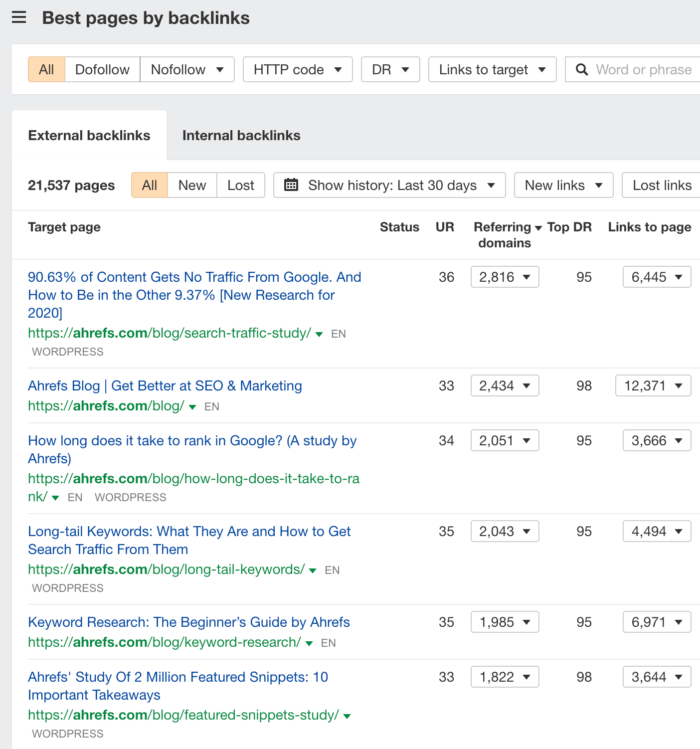Click the Word or phrase search field
This screenshot has height=749, width=700.
(x=643, y=69)
